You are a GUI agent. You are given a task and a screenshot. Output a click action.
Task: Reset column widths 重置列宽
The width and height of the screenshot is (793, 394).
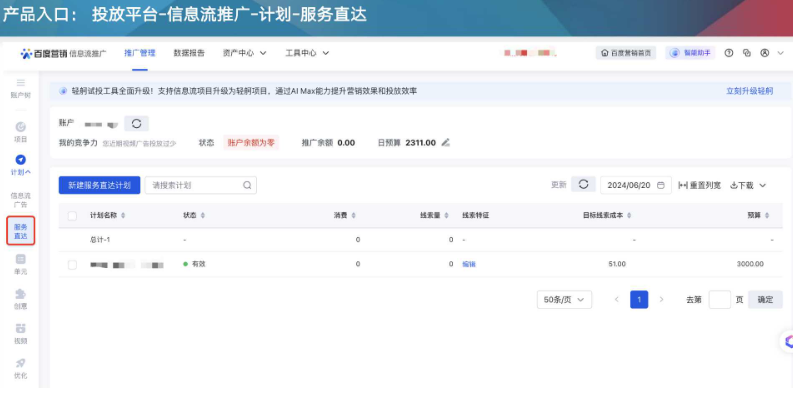699,185
